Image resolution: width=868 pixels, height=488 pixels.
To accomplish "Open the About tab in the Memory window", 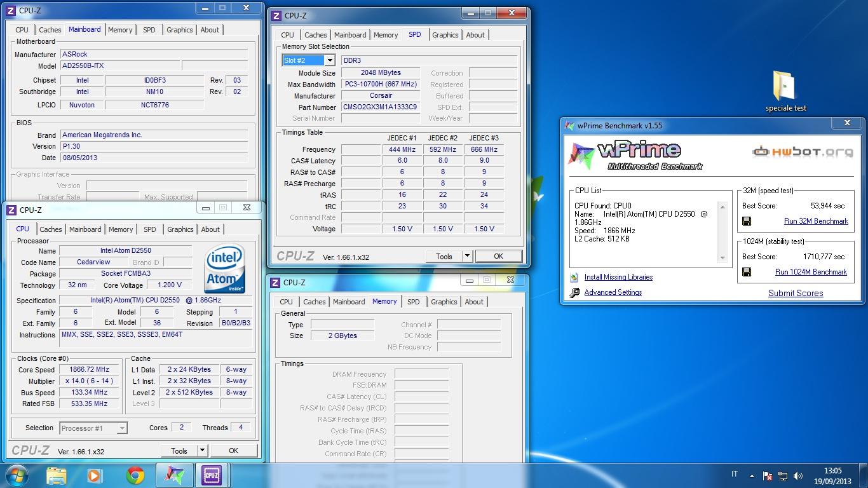I will tap(474, 302).
